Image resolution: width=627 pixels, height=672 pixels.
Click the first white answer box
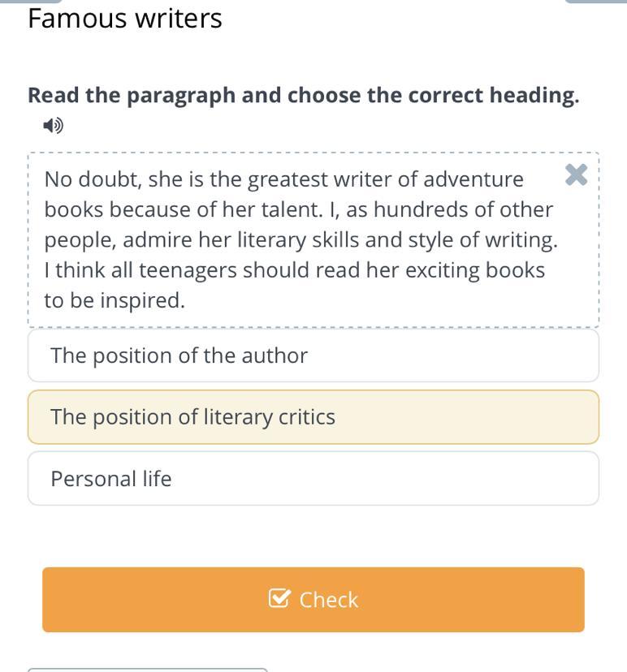pyautogui.click(x=313, y=355)
